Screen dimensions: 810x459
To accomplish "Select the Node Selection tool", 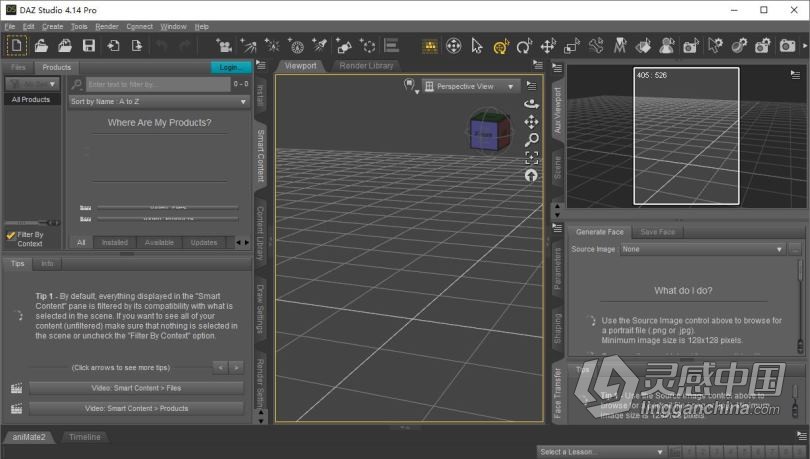I will pyautogui.click(x=477, y=46).
